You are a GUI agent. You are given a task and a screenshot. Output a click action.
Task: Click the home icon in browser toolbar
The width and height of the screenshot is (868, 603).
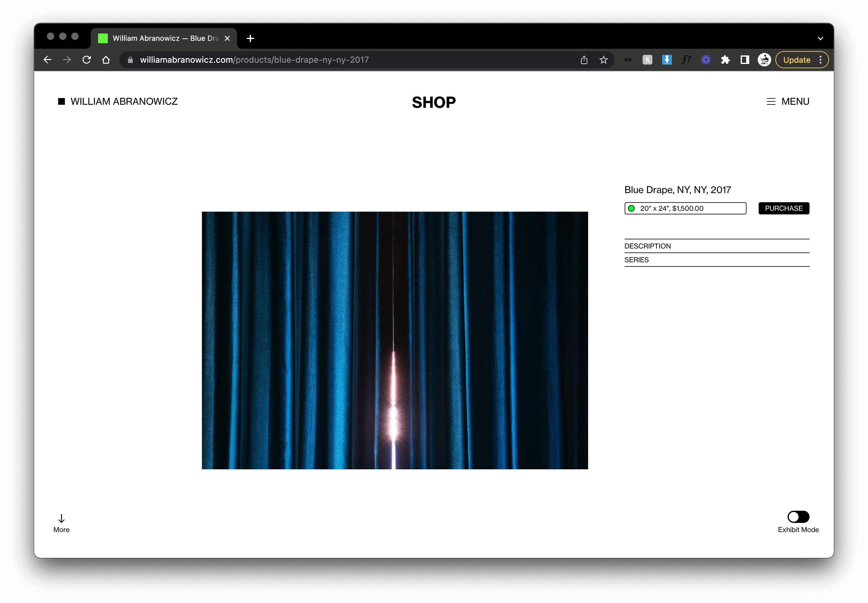[106, 60]
